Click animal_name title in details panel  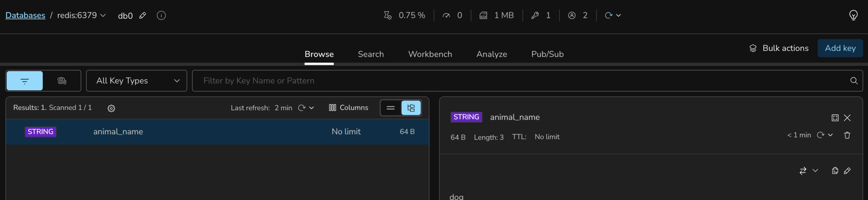pos(515,117)
